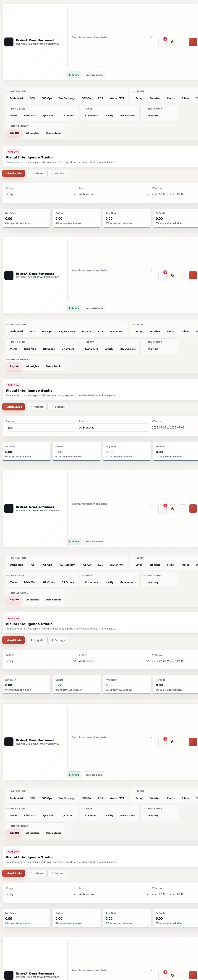The width and height of the screenshot is (198, 980).
Task: Open Loyalty in the topmost Guest nav
Action: click(x=109, y=116)
